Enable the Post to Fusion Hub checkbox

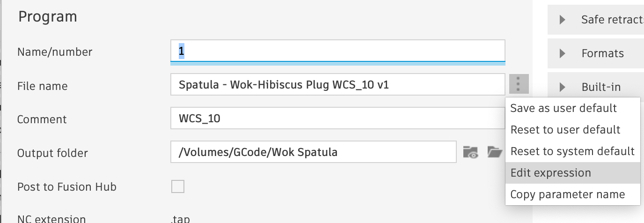pos(178,186)
